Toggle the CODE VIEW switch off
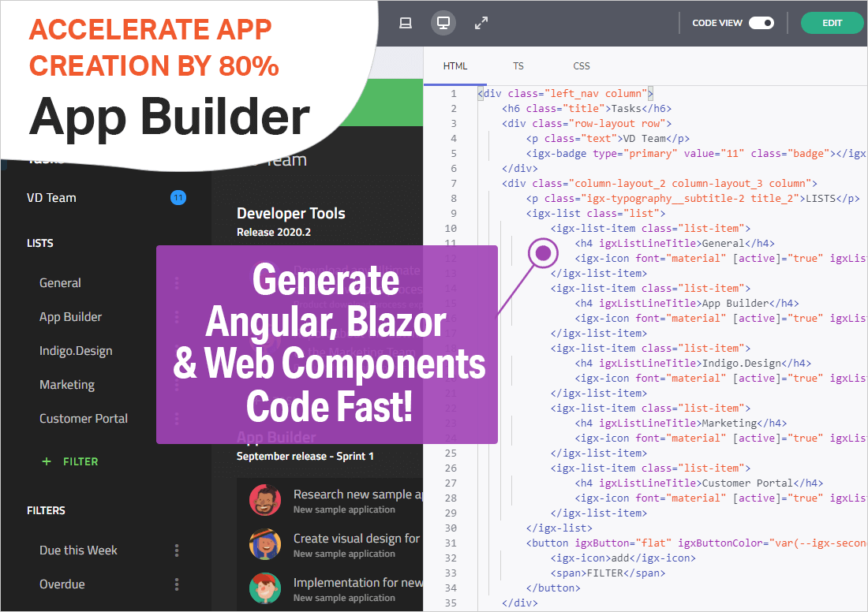This screenshot has width=868, height=612. (761, 23)
